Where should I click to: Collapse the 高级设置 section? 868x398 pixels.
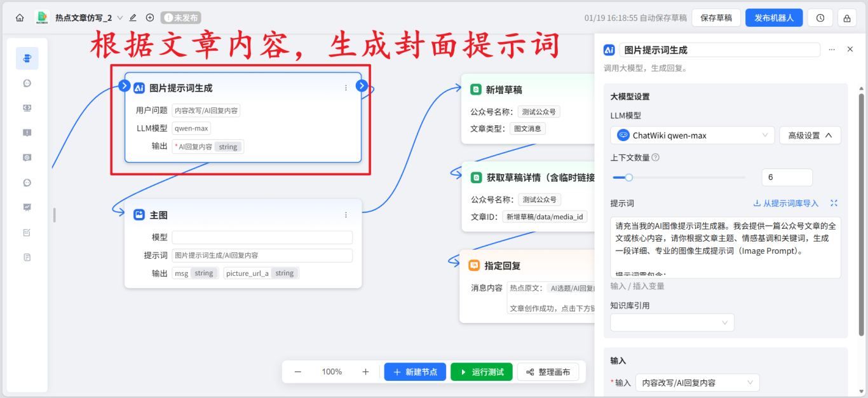[x=810, y=135]
